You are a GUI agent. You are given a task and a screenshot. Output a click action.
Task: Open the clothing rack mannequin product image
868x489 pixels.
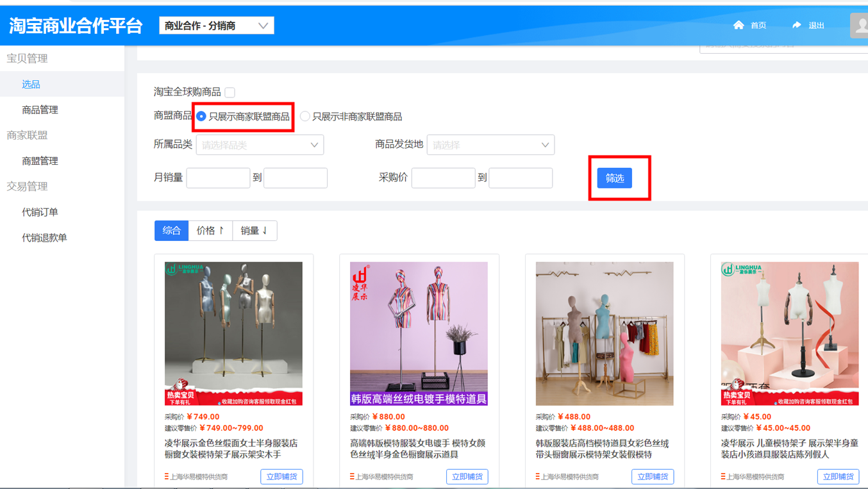[x=605, y=333]
